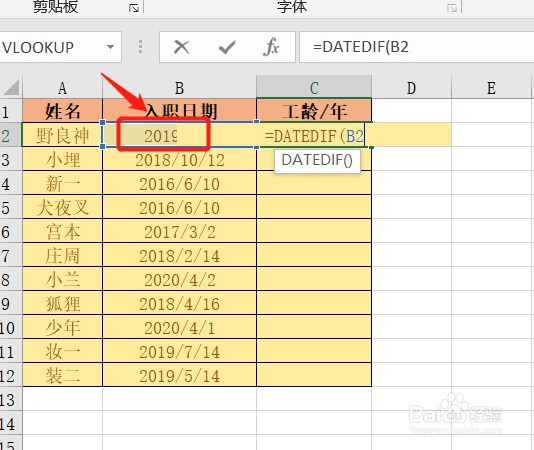Select column D header
534x450 pixels.
[x=411, y=88]
